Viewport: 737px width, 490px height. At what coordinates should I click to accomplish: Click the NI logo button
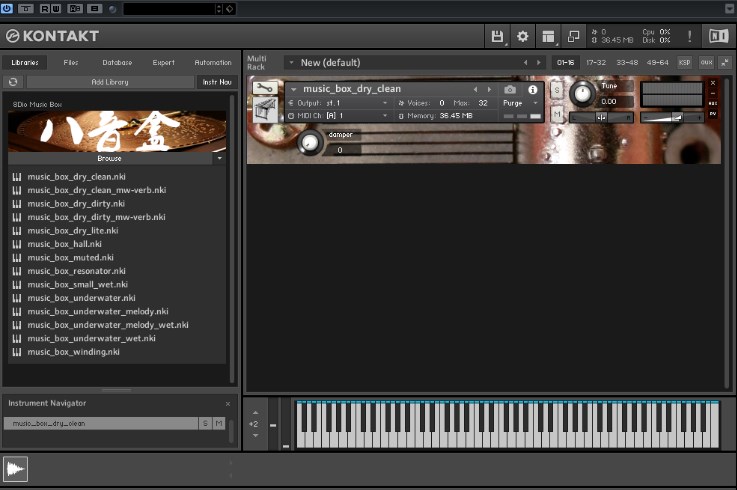coord(719,36)
